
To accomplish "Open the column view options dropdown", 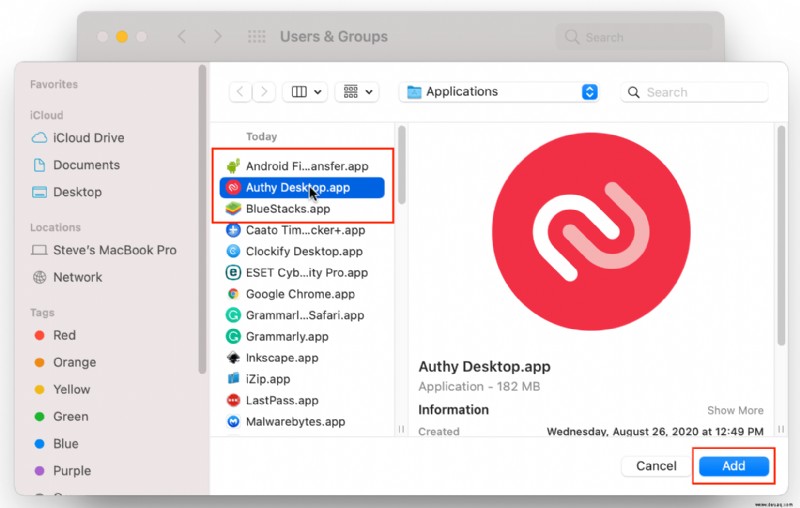I will tap(305, 92).
